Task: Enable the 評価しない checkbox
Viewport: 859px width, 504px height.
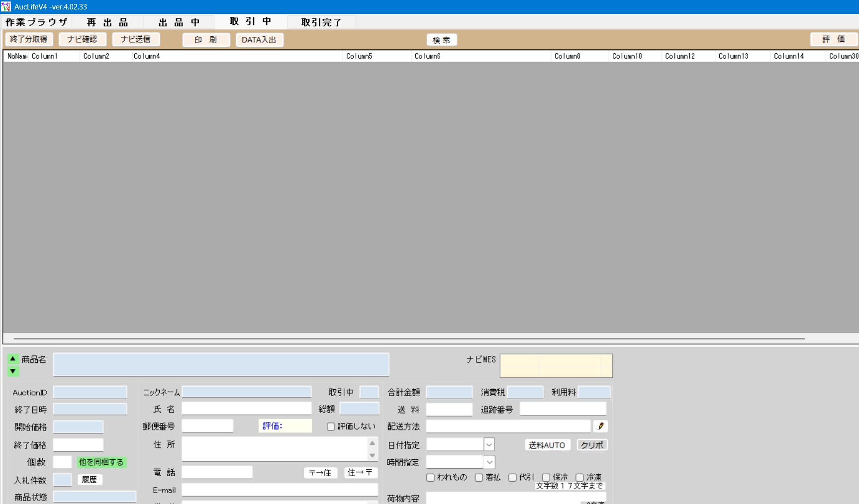Action: click(331, 426)
